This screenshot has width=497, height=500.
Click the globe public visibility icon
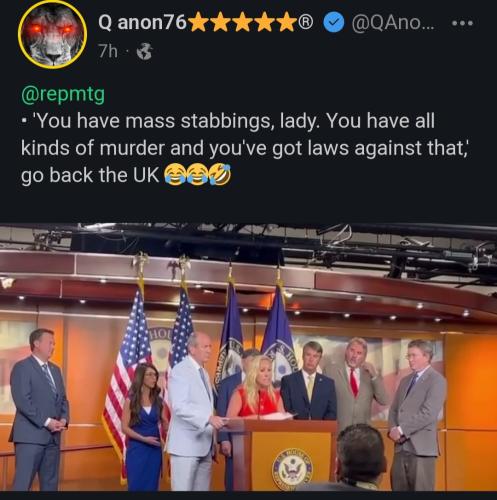[145, 51]
